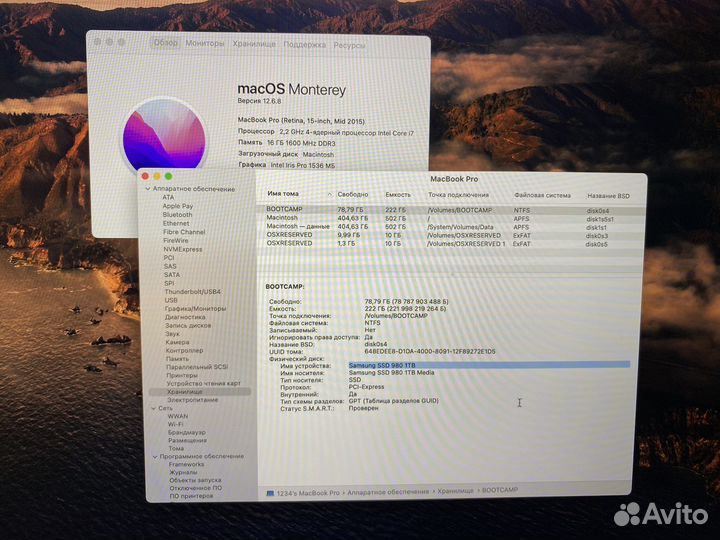Select PCI in hardware list
The image size is (720, 540).
coord(169,258)
